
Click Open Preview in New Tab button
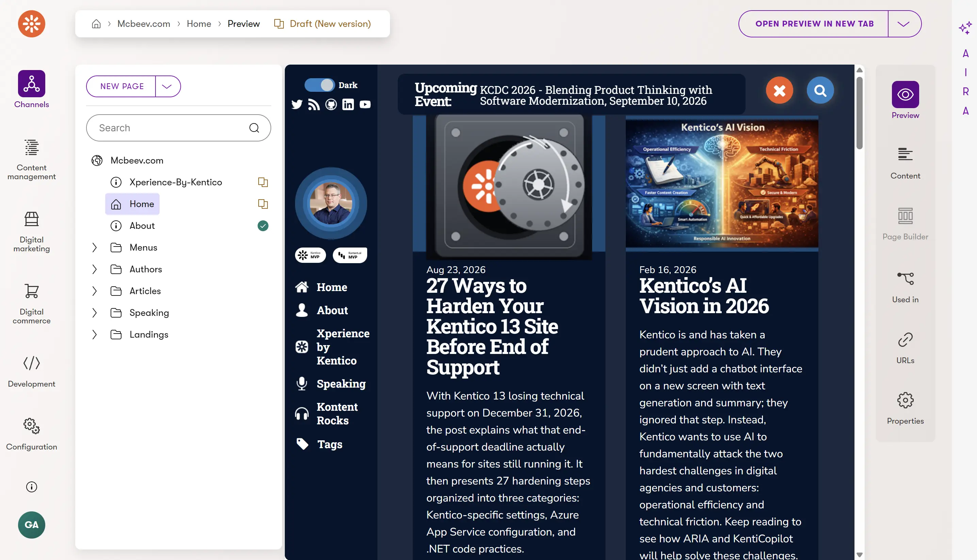tap(814, 24)
